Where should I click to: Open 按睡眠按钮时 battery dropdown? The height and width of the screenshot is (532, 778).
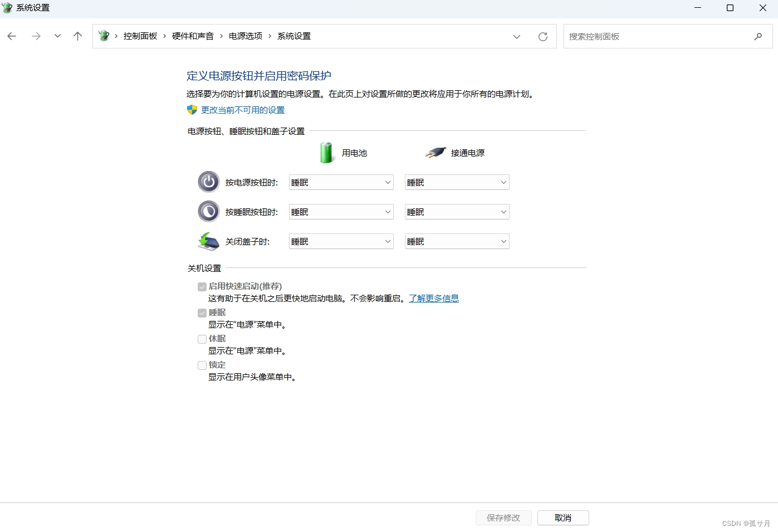341,212
